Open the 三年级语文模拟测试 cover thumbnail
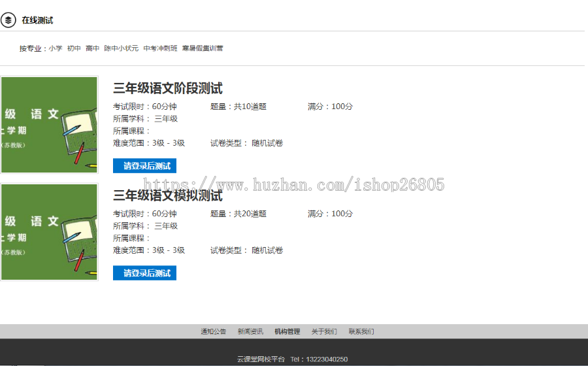 [49, 232]
